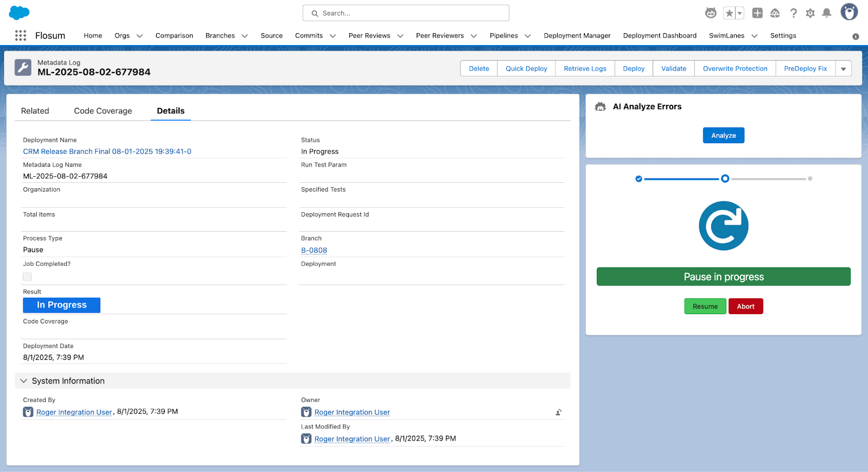Image resolution: width=868 pixels, height=472 pixels.
Task: Open the B-0808 branch link
Action: pyautogui.click(x=314, y=251)
